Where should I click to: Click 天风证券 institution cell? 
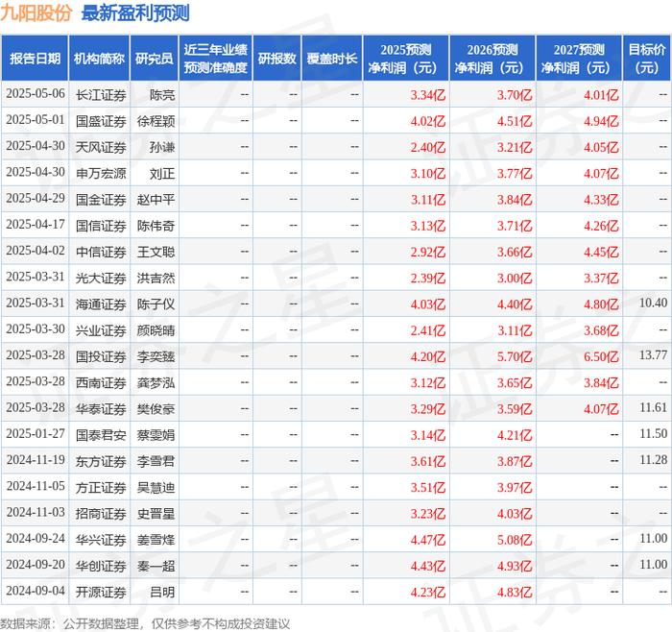pyautogui.click(x=101, y=147)
